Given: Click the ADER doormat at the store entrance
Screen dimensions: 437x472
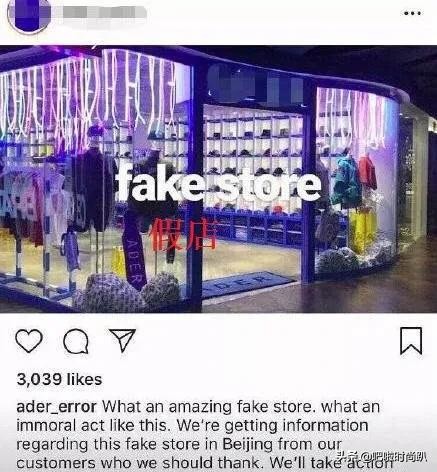Looking at the screenshot, I should [x=245, y=283].
